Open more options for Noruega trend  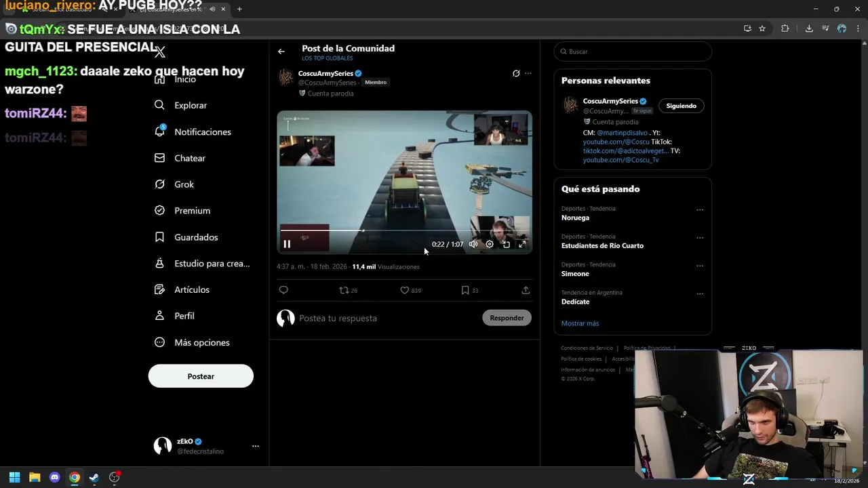(700, 209)
